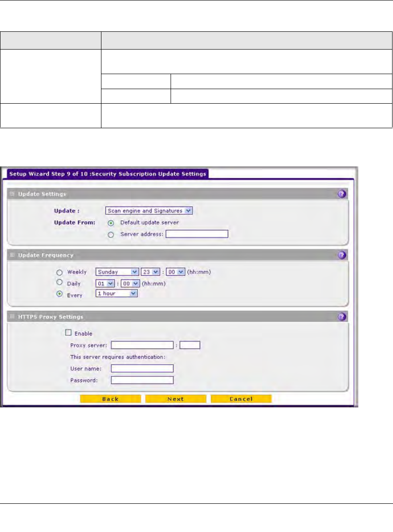Image resolution: width=393 pixels, height=532 pixels.
Task: Focus the Password input field
Action: tap(142, 380)
